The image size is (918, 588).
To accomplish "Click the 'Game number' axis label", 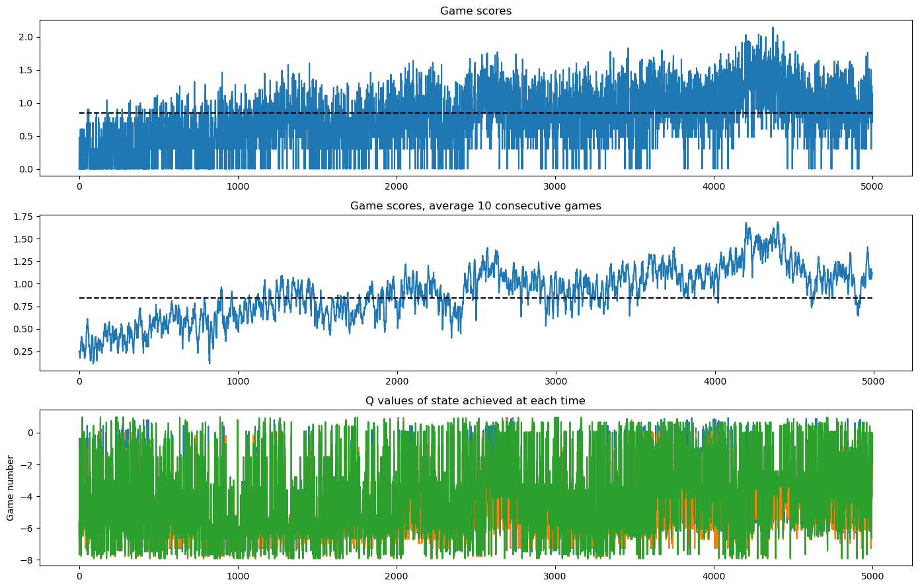I will click(x=11, y=488).
